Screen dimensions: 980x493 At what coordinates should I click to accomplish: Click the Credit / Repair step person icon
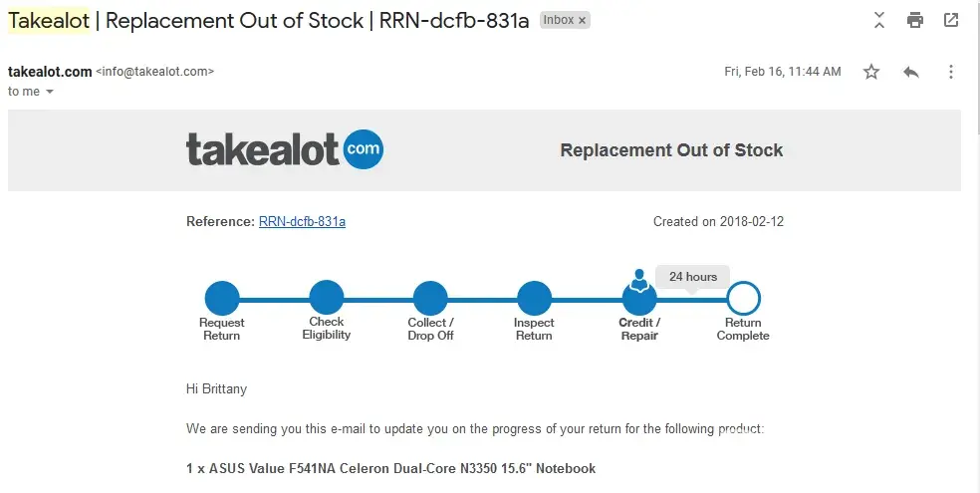(638, 281)
